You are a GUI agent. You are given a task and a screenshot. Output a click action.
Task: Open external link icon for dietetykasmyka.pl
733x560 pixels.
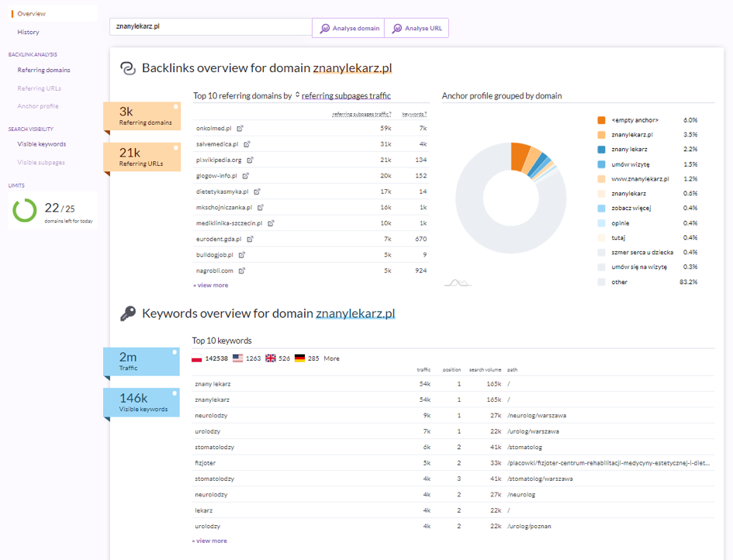click(257, 192)
